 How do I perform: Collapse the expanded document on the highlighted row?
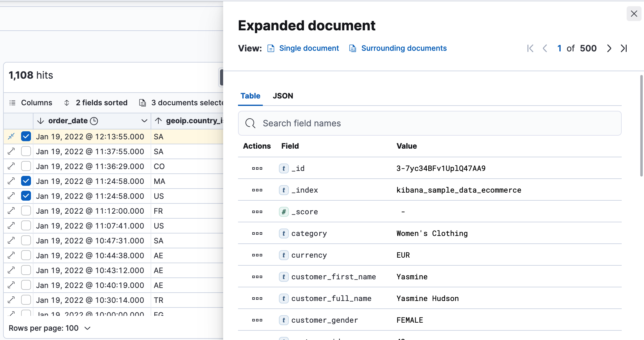point(11,136)
